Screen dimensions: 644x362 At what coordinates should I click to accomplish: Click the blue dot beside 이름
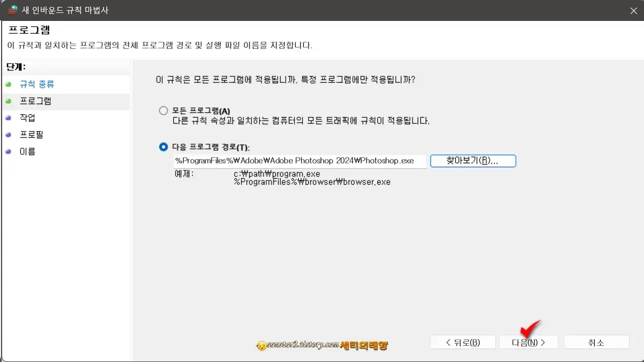(x=8, y=151)
